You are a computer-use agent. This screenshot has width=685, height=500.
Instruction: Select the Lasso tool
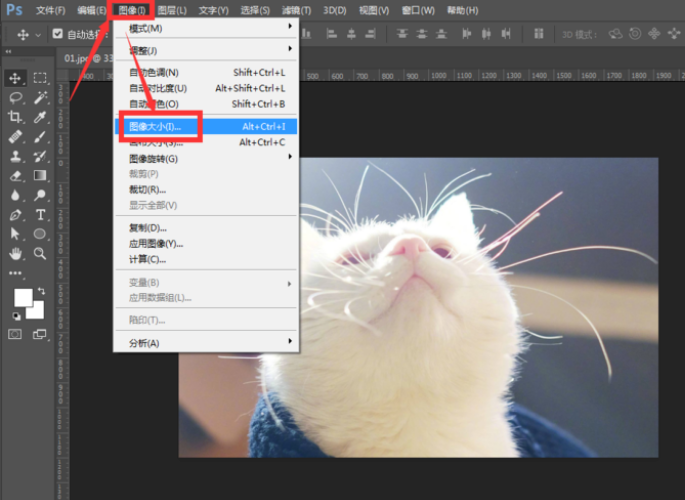(x=16, y=97)
